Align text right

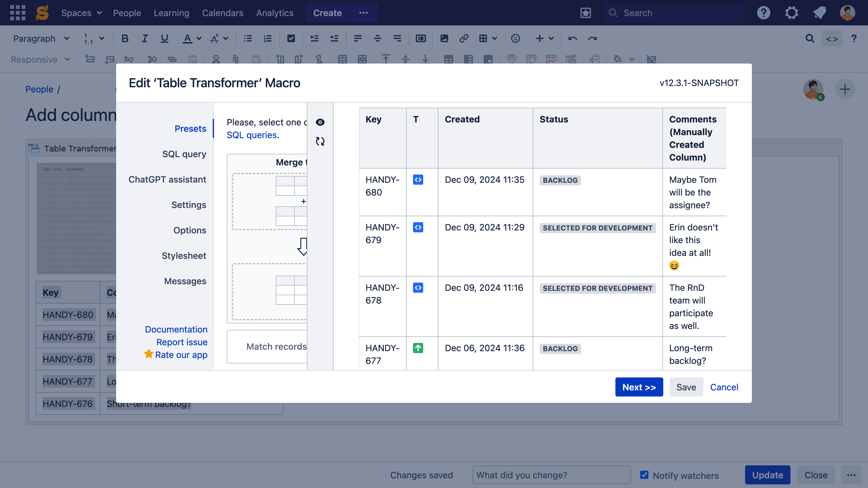[x=397, y=38]
